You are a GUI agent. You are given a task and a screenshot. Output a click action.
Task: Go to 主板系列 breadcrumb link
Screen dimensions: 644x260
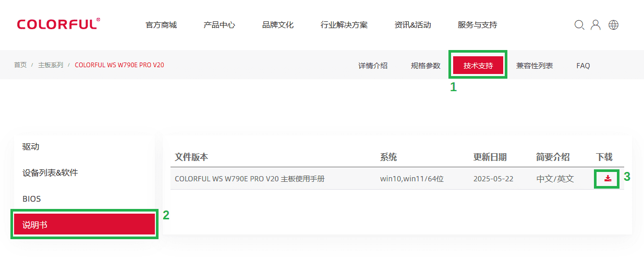51,65
